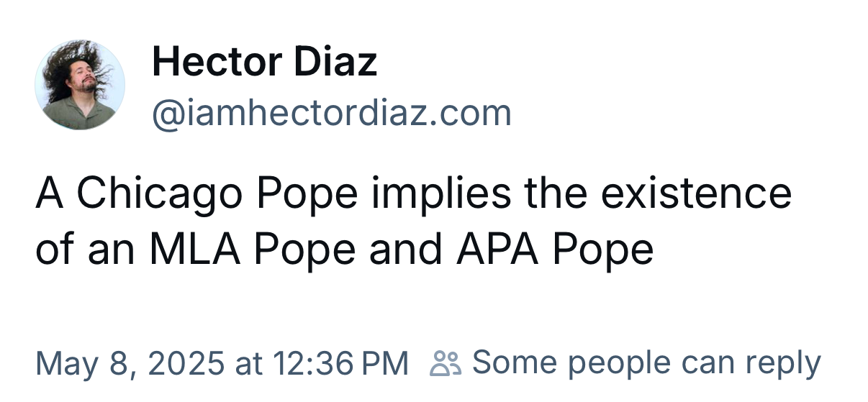Click the people icon for reply settings
The width and height of the screenshot is (868, 402).
tap(445, 363)
